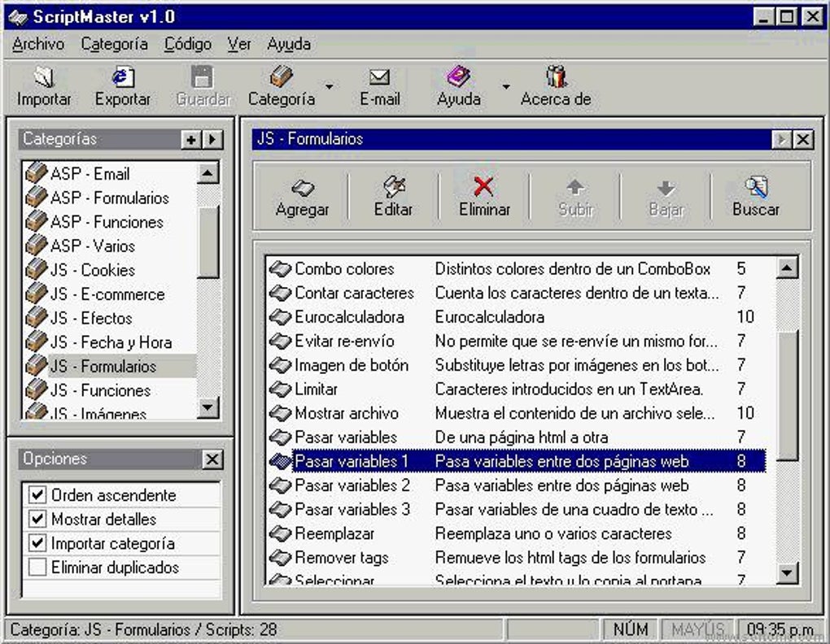Click the Agregar script icon
Image resolution: width=830 pixels, height=644 pixels.
[x=303, y=195]
